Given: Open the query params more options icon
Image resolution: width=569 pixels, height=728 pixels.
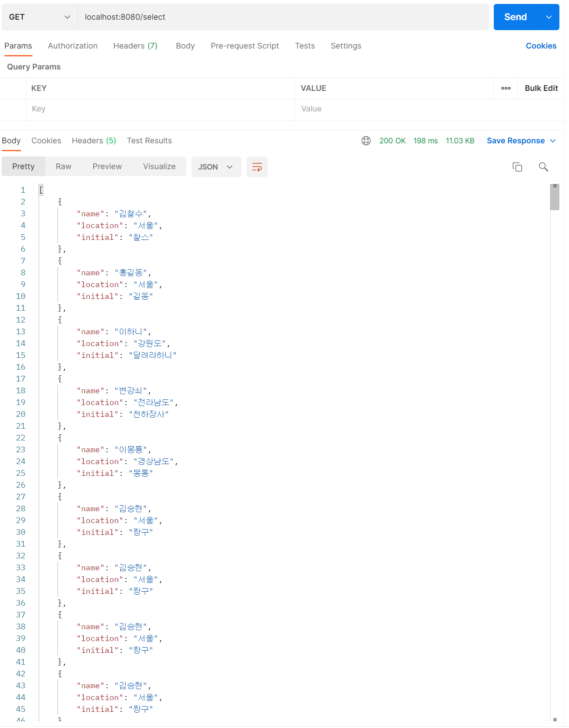Looking at the screenshot, I should (506, 88).
